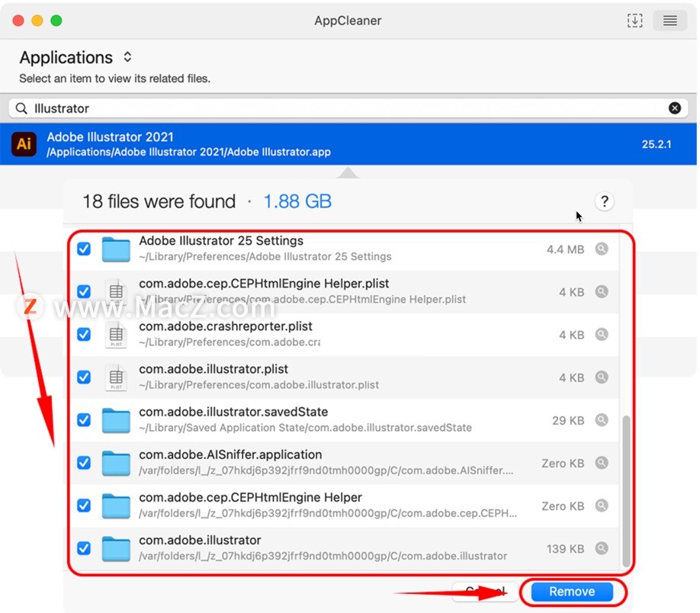Reveal com.adobe.cep.CEPHtmlEngine Helper folder in Finder
Screen dimensions: 700x613
click(x=602, y=505)
